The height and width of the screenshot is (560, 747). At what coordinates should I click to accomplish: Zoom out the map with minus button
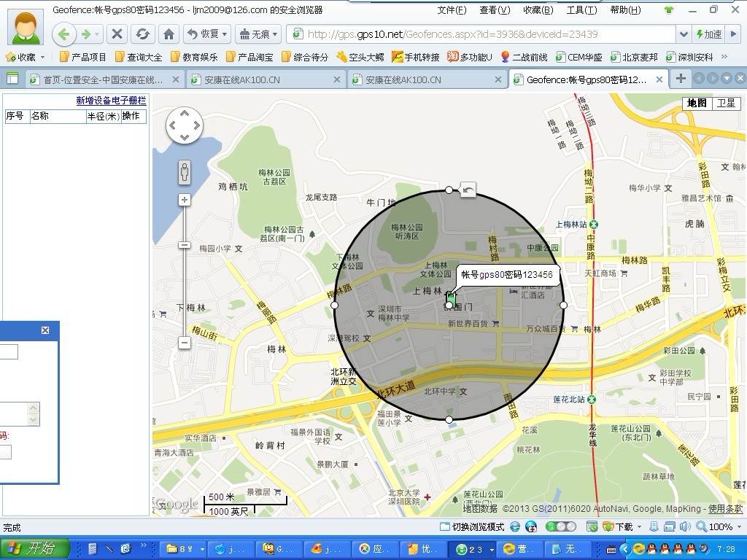tap(185, 343)
